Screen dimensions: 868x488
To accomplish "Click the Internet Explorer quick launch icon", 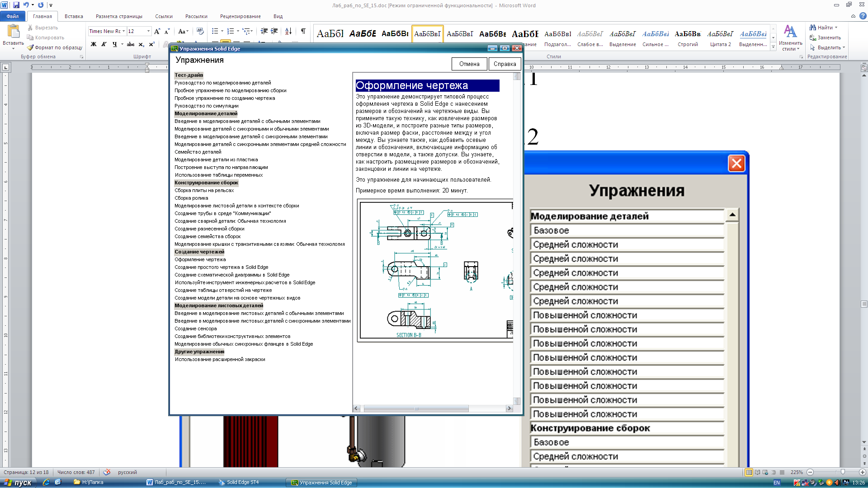I will tap(46, 483).
